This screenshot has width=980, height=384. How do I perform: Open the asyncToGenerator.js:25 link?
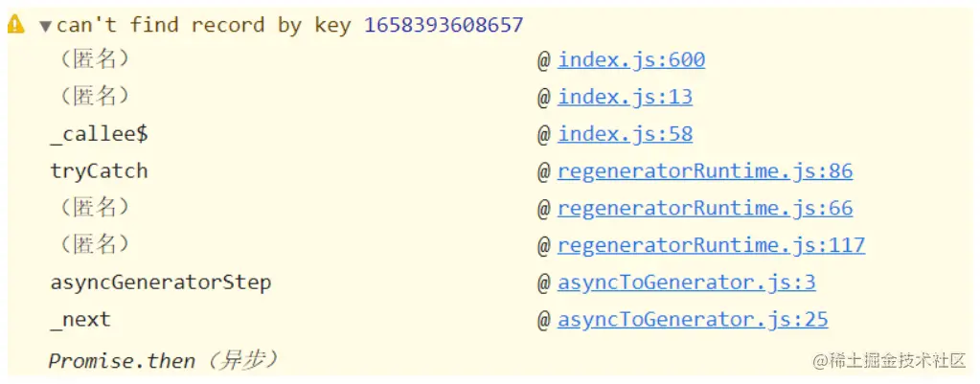pos(692,319)
